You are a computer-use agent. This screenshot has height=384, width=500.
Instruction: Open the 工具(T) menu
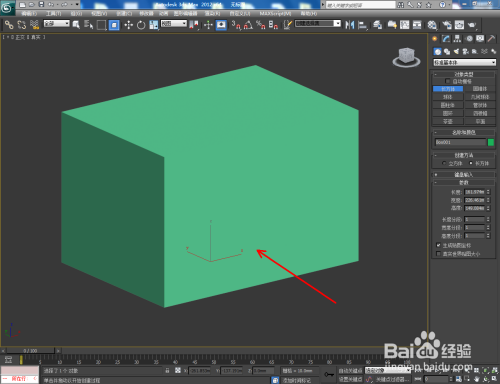click(54, 13)
